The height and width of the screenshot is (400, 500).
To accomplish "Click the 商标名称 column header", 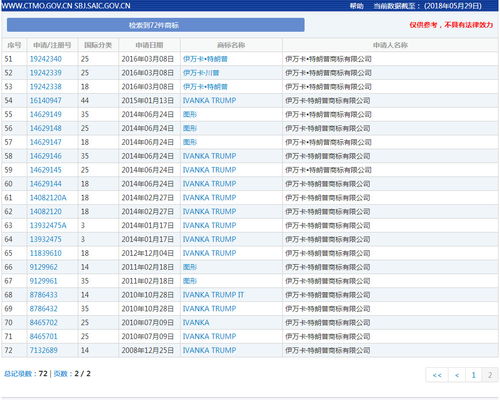I will pos(231,45).
